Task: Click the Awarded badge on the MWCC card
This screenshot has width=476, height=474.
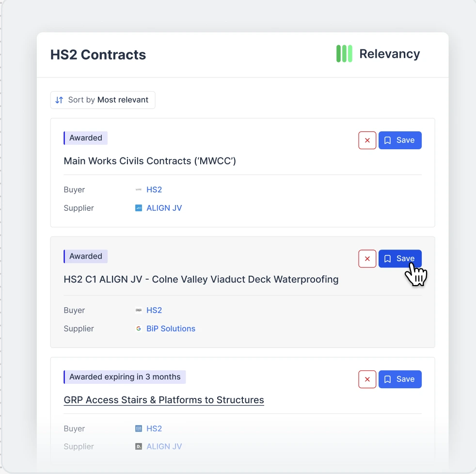Action: [x=86, y=138]
